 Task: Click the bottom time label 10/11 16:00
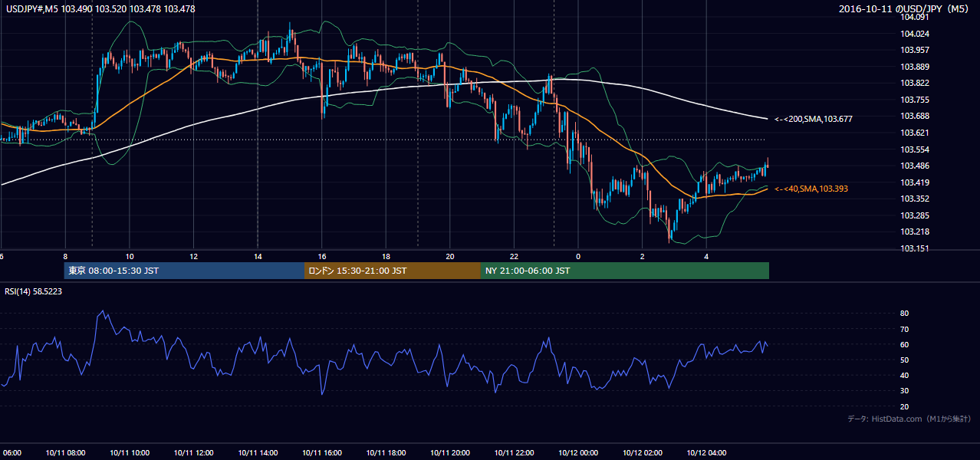point(321,453)
